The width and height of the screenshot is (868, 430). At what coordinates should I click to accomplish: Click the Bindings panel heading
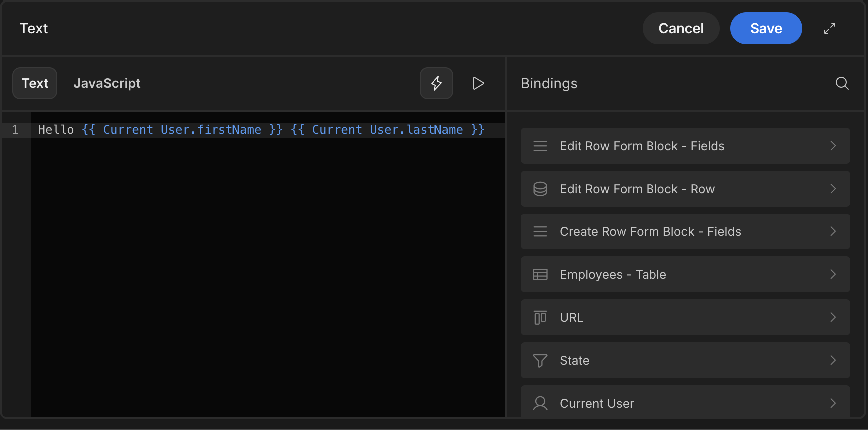pos(549,83)
